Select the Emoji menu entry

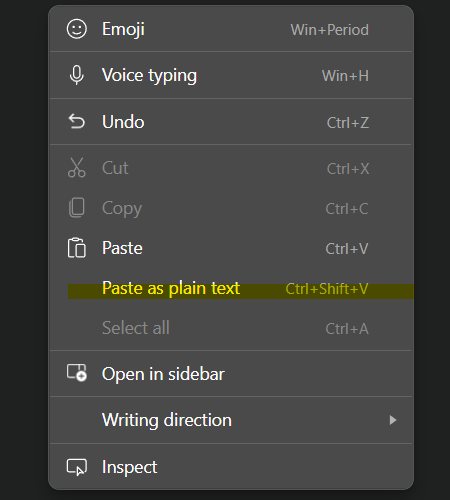click(231, 29)
